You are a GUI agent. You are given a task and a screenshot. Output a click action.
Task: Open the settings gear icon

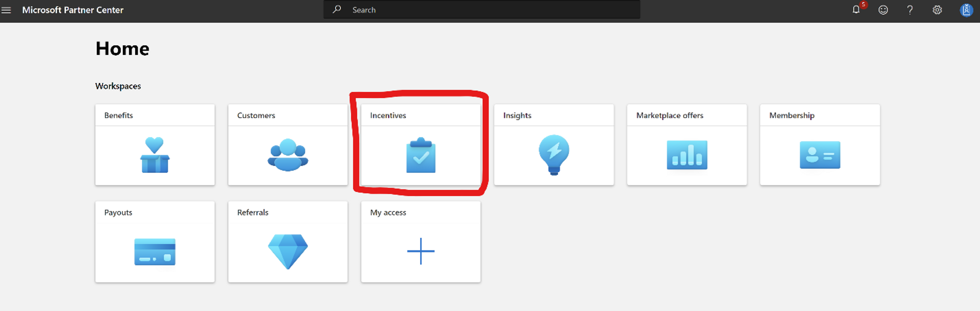pos(937,10)
